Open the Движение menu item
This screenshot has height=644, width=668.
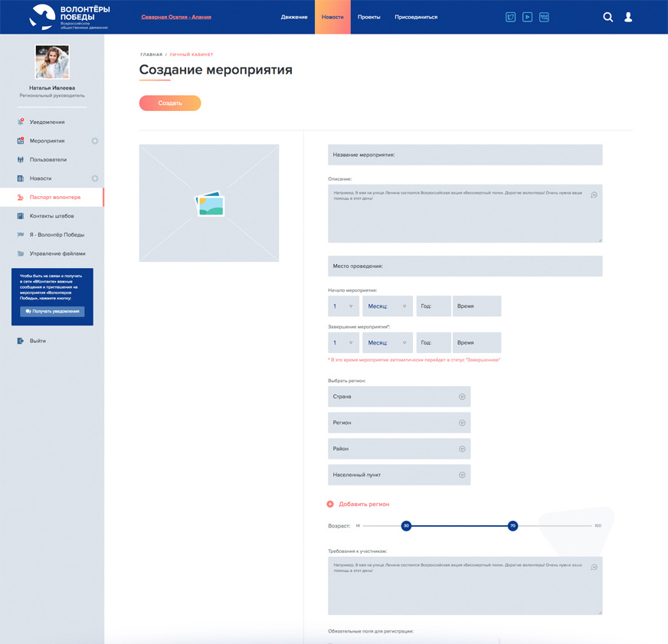click(x=294, y=17)
